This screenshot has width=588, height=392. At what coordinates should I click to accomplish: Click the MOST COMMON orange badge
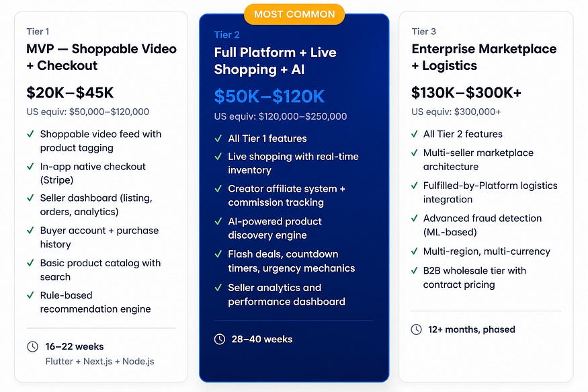click(x=294, y=14)
